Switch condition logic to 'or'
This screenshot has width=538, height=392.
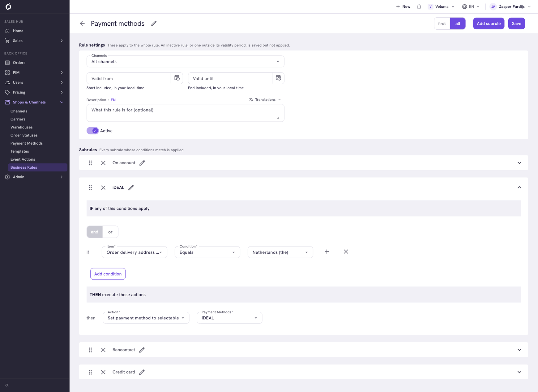(x=110, y=232)
